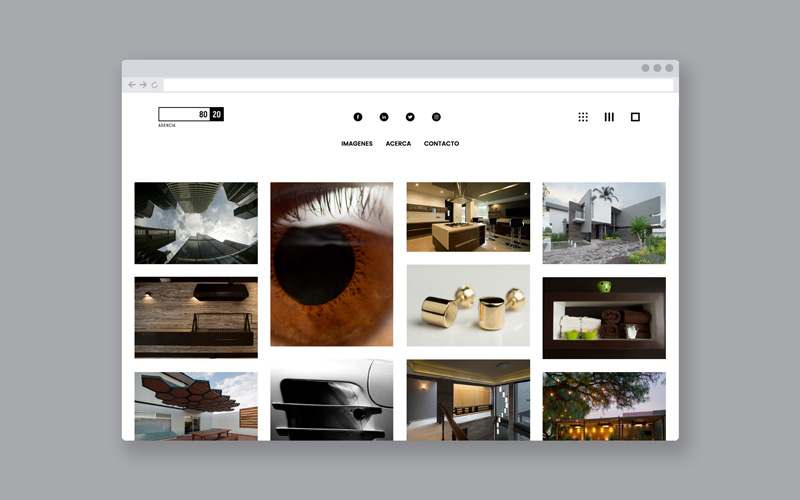Screen dimensions: 800x500
Task: Click the browser back arrow
Action: (132, 85)
